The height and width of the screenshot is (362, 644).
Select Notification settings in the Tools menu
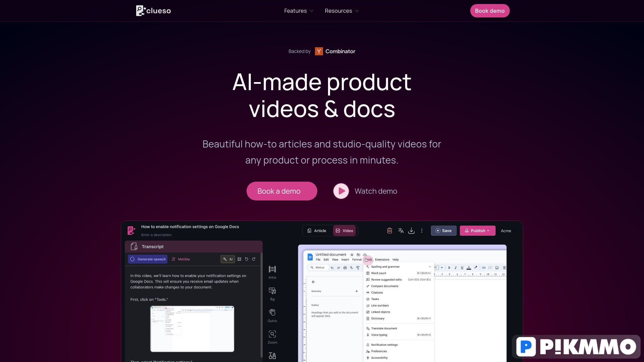pyautogui.click(x=398, y=345)
